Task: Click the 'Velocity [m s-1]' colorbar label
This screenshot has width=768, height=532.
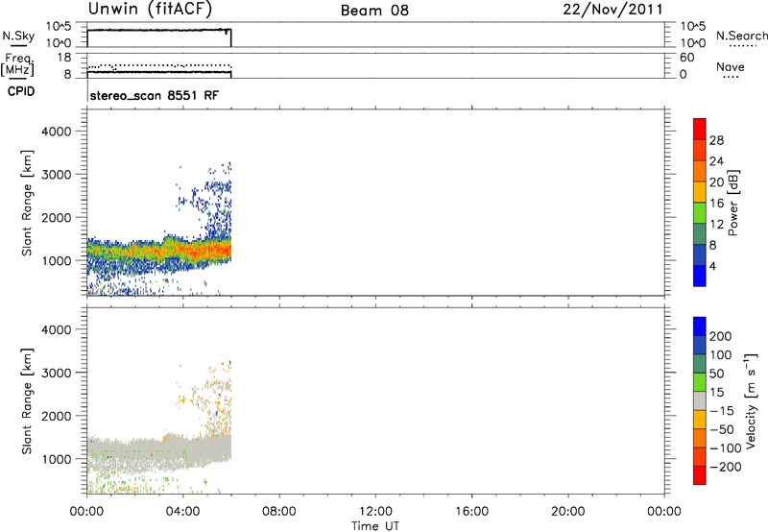Action: point(751,400)
